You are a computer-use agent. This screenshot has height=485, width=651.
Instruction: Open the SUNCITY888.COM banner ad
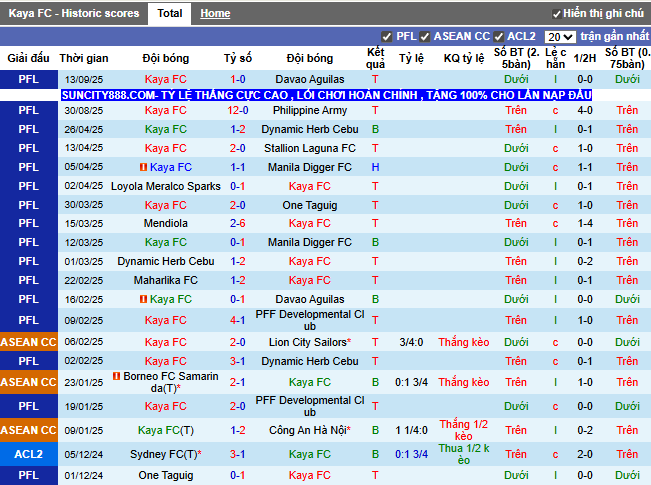326,95
